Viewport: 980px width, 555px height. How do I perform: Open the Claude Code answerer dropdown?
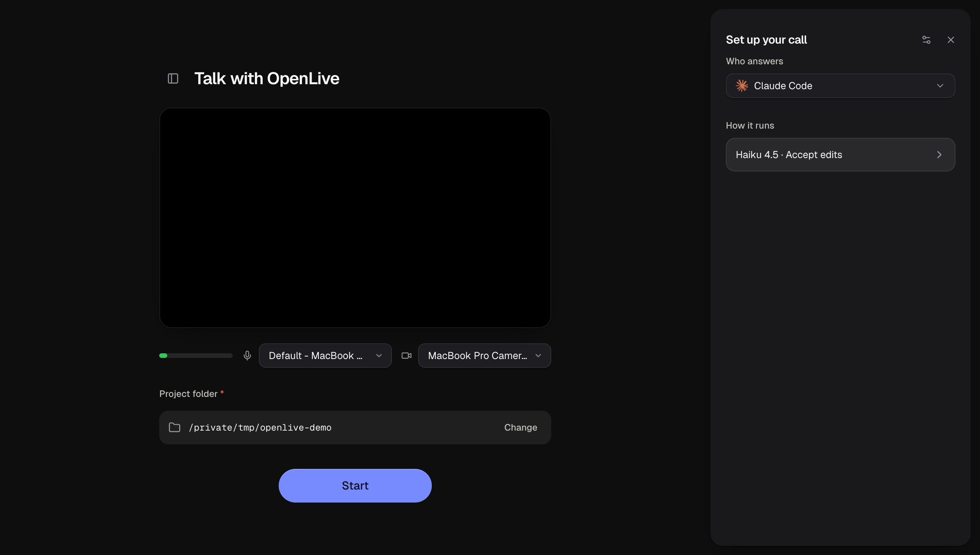(840, 86)
